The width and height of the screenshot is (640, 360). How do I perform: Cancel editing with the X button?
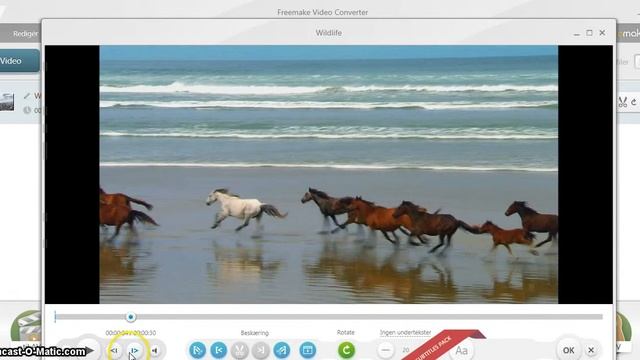[x=591, y=350]
